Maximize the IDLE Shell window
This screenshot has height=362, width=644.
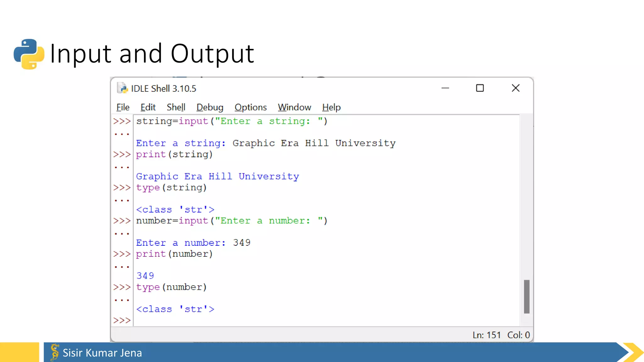(480, 88)
